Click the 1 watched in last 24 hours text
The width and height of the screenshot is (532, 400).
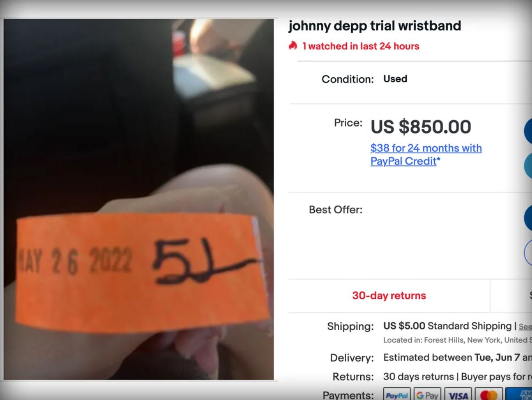[x=361, y=46]
